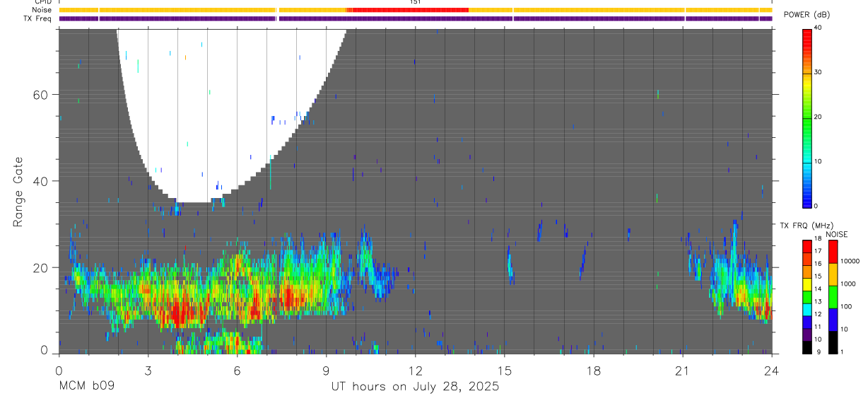Screen dimensions: 868x401
Task: Click the 18 hour tick on the UT axis
Action: pos(594,369)
